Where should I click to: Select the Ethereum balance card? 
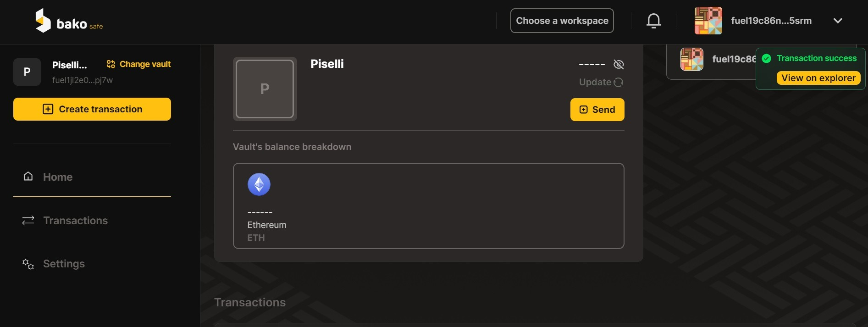point(428,206)
